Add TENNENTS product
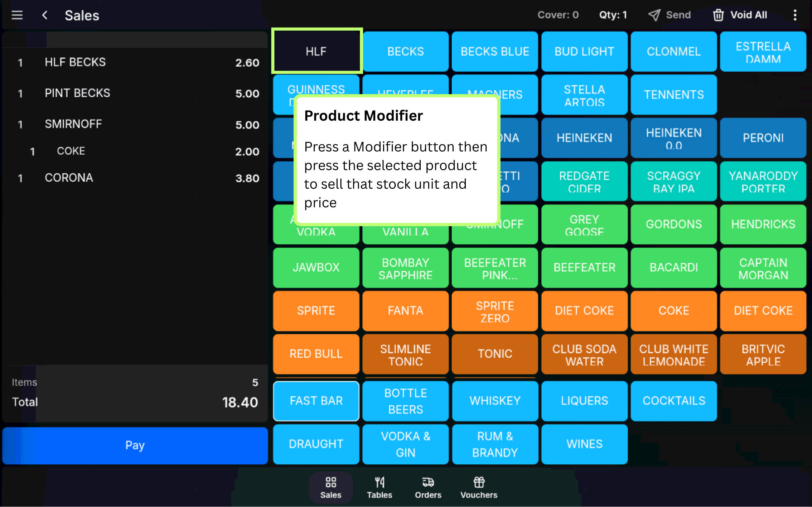 pyautogui.click(x=673, y=95)
